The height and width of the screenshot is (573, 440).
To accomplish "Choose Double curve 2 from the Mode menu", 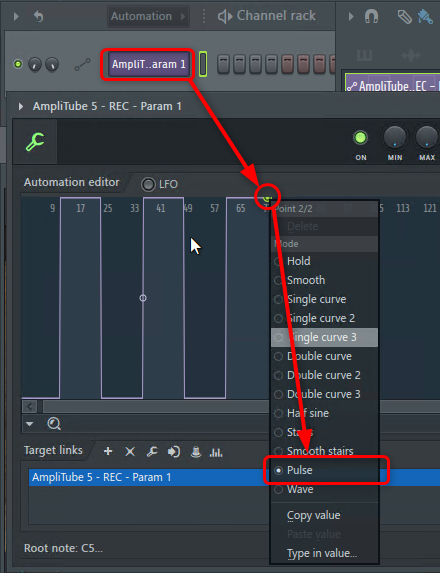I will click(x=324, y=375).
